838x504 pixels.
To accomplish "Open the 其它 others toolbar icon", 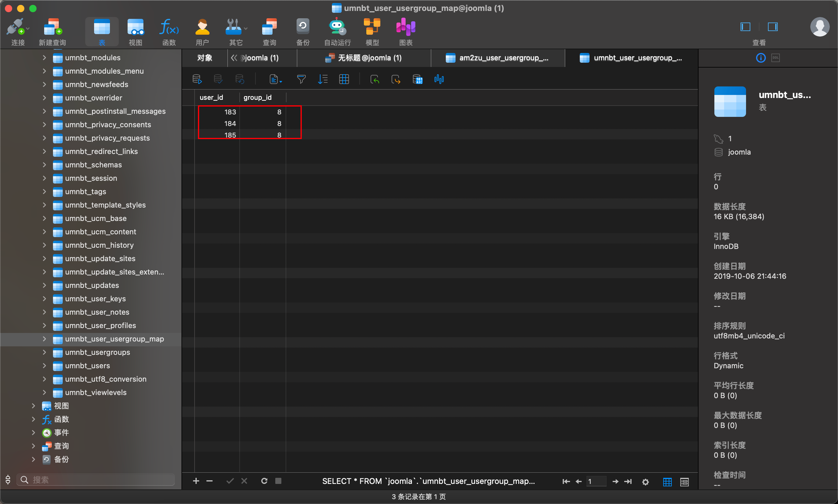I will pyautogui.click(x=236, y=32).
